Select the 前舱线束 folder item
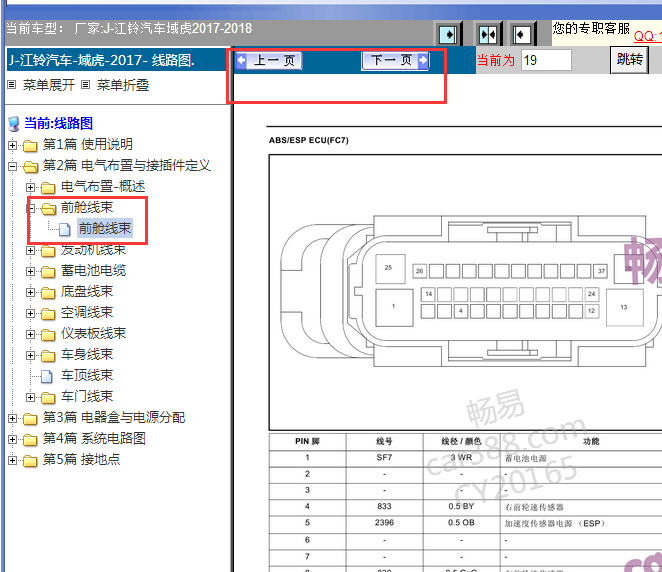Viewport: 662px width, 572px height. click(87, 207)
